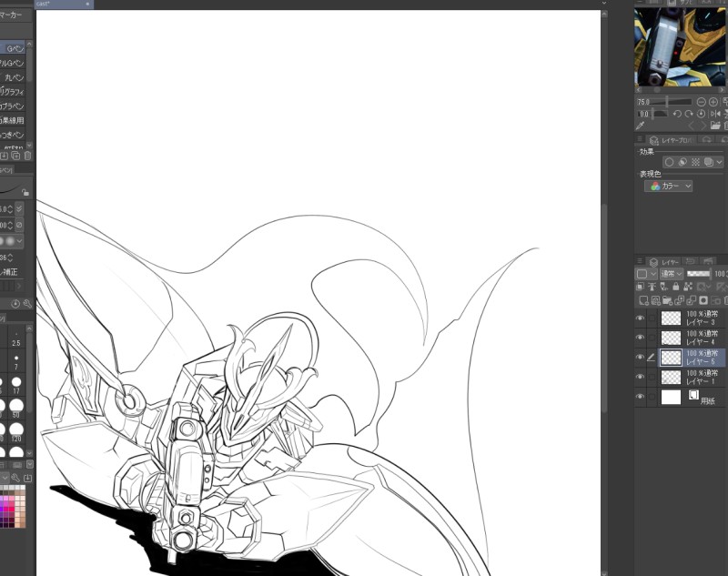The image size is (728, 576).
Task: Open the color set wrench icon
Action: (x=15, y=478)
